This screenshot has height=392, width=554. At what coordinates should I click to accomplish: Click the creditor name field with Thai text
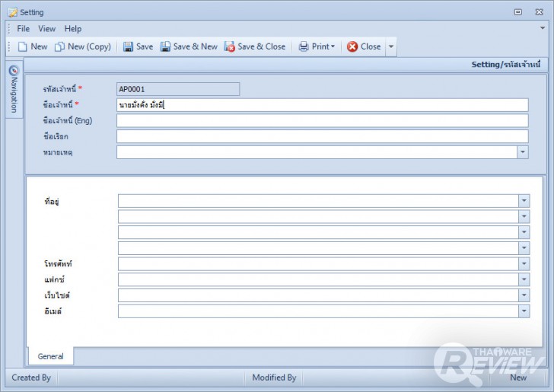click(x=323, y=105)
